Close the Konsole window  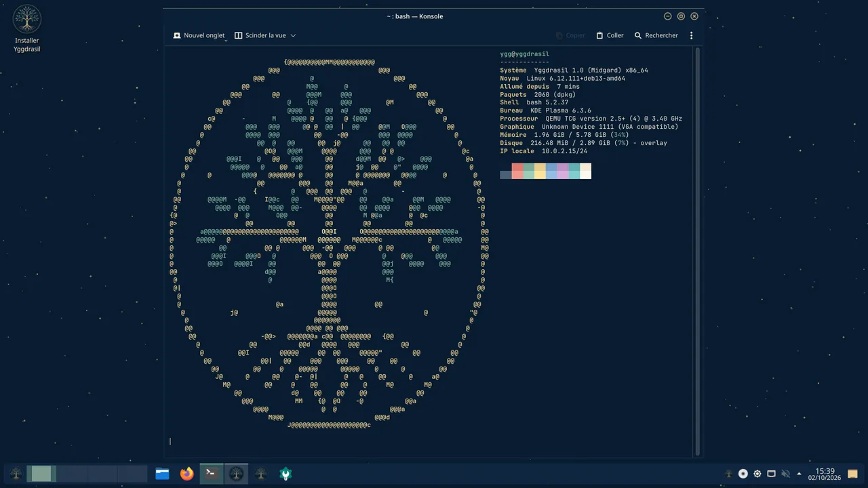point(694,16)
